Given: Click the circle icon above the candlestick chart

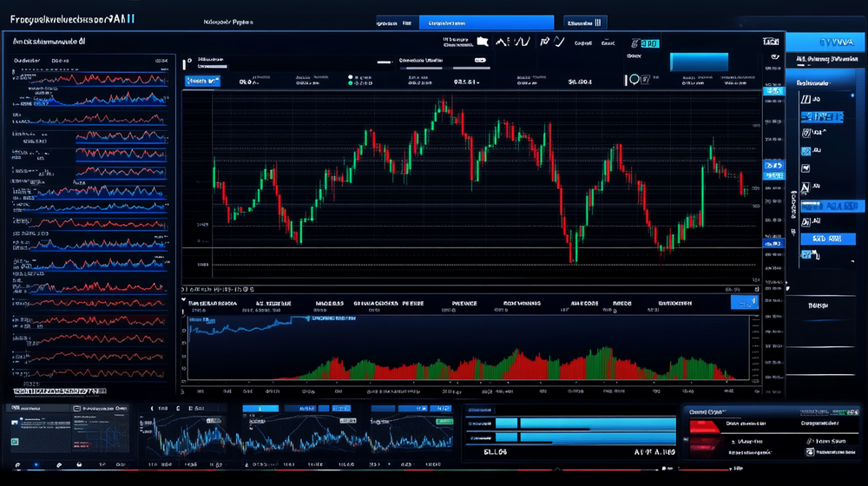Looking at the screenshot, I should pyautogui.click(x=633, y=79).
